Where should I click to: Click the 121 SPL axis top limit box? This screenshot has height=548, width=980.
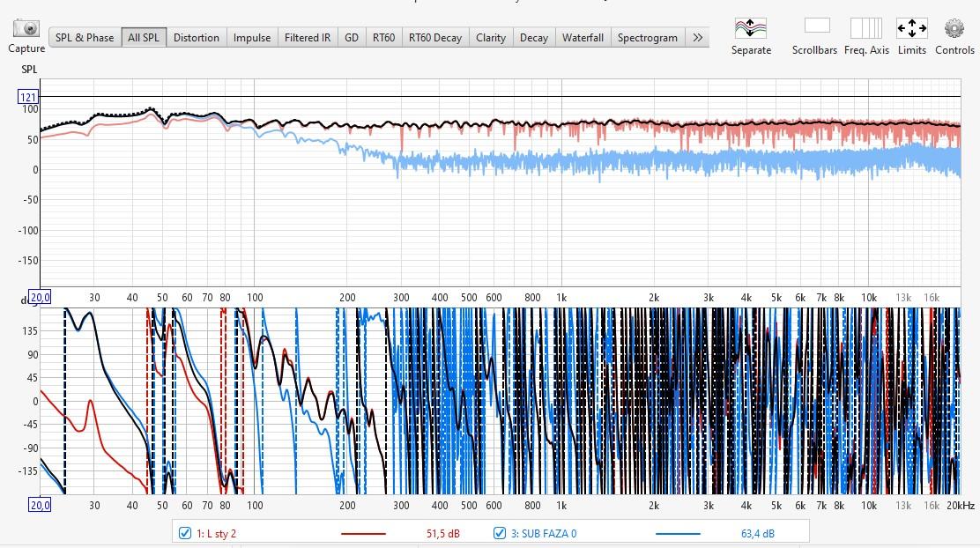(x=28, y=97)
